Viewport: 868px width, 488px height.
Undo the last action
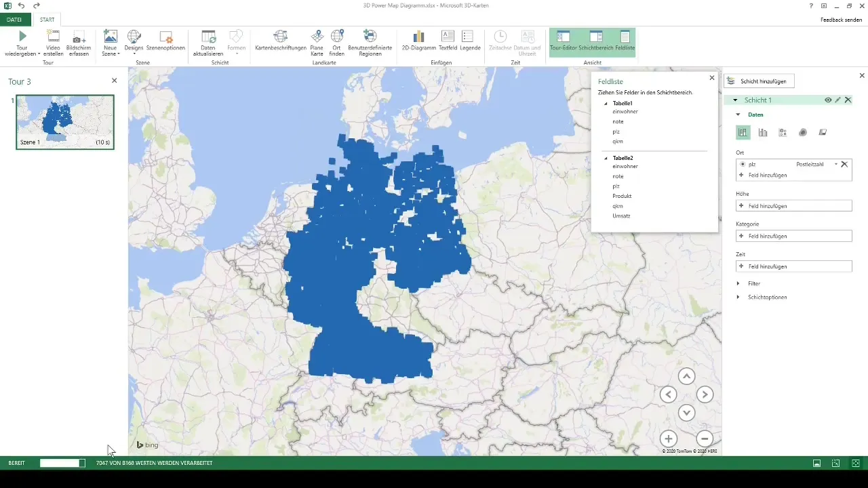point(22,5)
